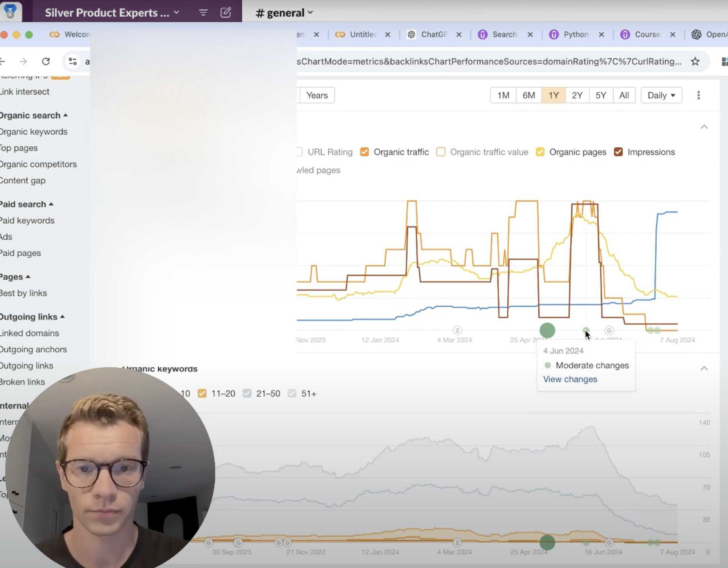Toggle the Organic traffic checkbox

[364, 152]
